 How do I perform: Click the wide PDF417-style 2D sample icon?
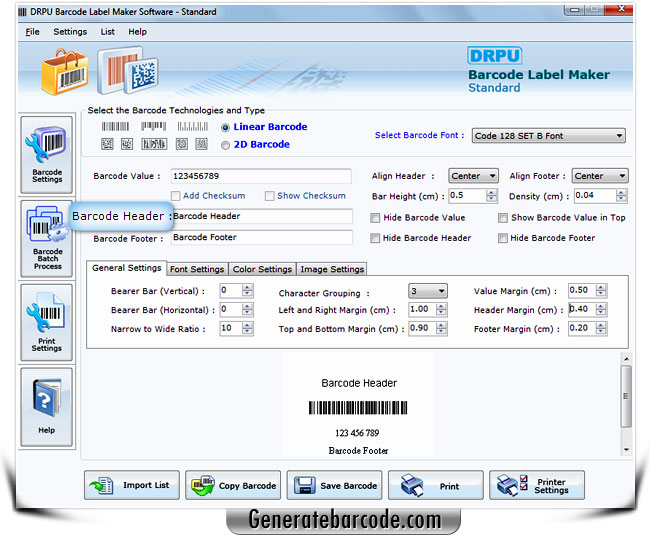click(154, 144)
